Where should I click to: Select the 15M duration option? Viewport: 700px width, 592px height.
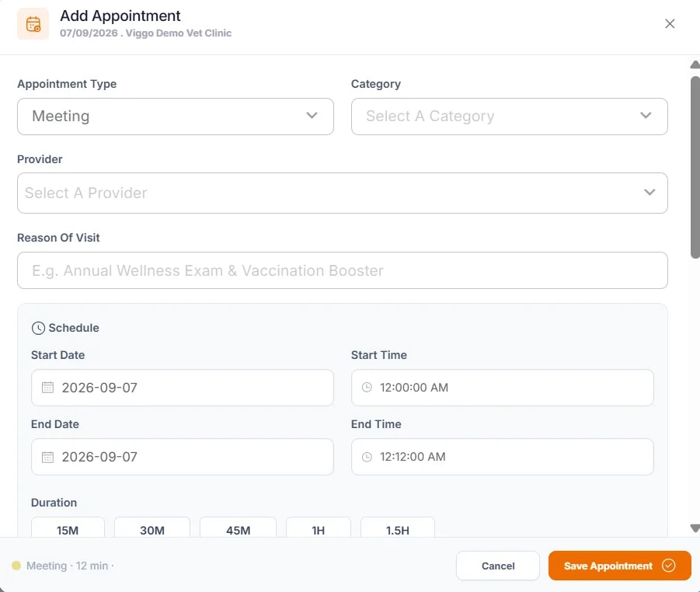tap(68, 528)
